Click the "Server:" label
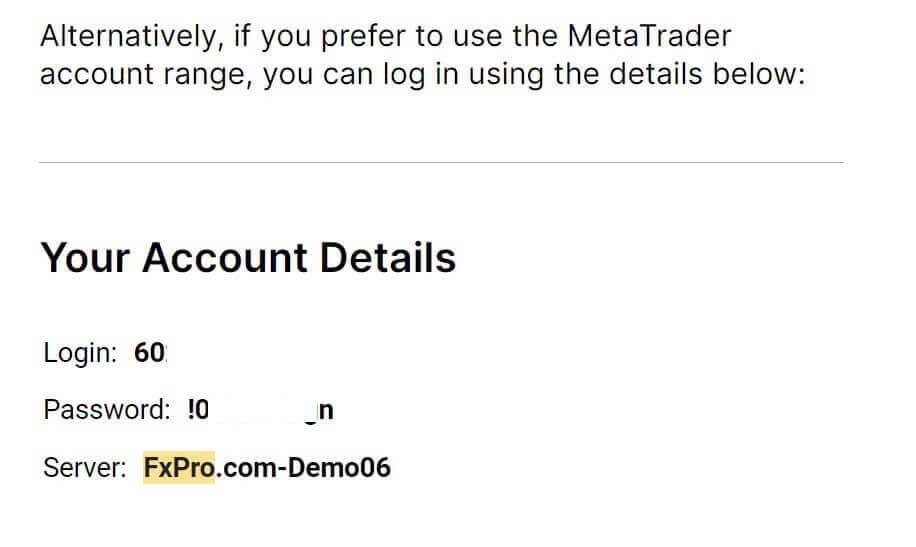This screenshot has width=916, height=547. pyautogui.click(x=85, y=467)
